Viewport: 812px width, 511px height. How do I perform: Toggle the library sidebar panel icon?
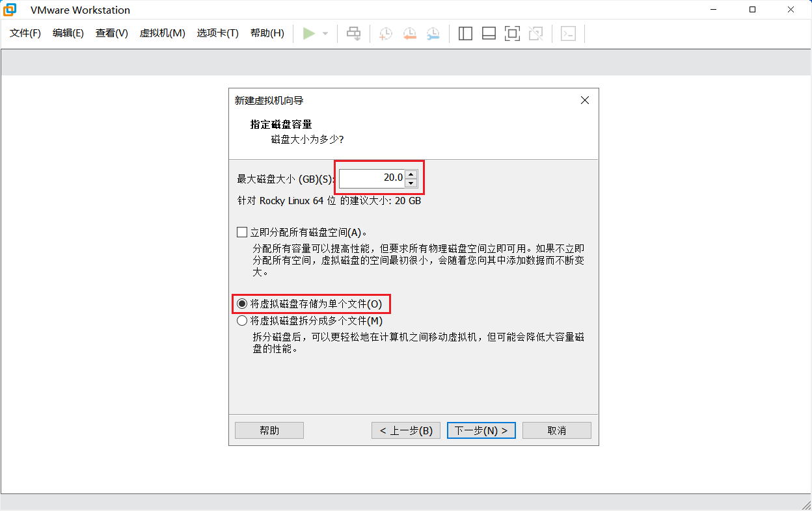(x=465, y=33)
